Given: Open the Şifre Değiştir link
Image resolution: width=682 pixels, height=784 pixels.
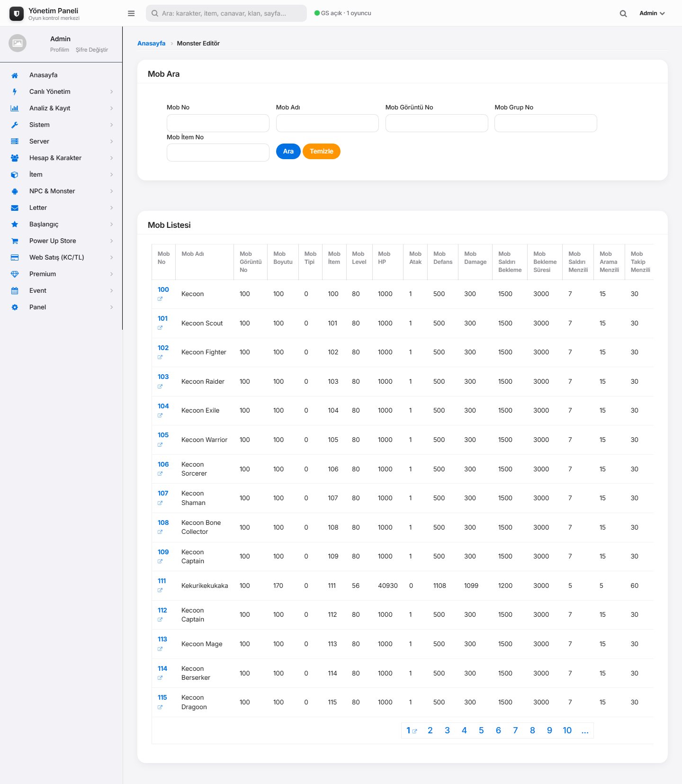Looking at the screenshot, I should click(x=92, y=50).
